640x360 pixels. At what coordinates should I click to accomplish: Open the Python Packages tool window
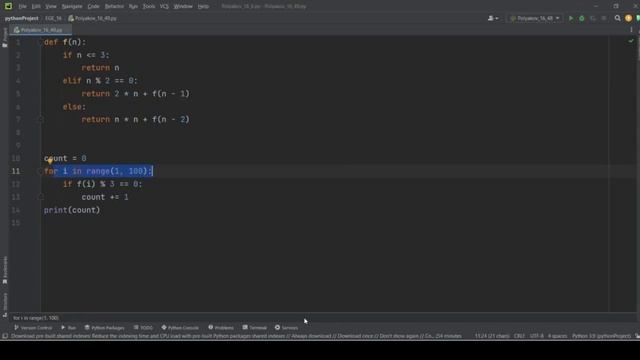click(x=104, y=327)
